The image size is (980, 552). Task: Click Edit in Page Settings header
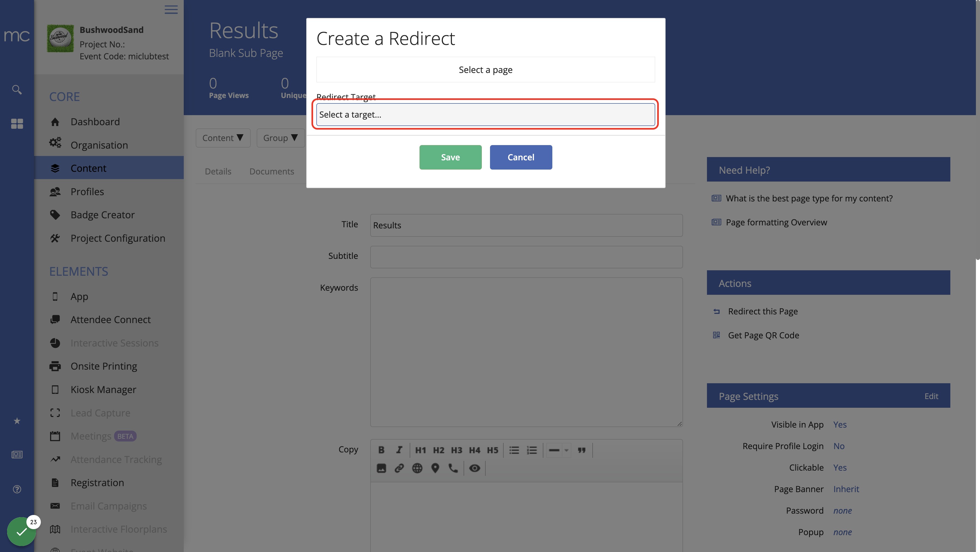[x=931, y=396]
